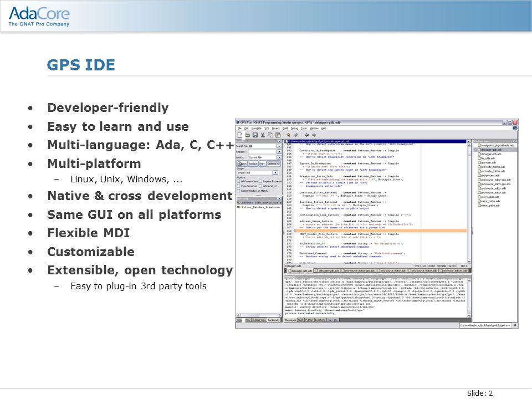The image size is (532, 399).
Task: Click the Next search button
Action: (x=242, y=163)
